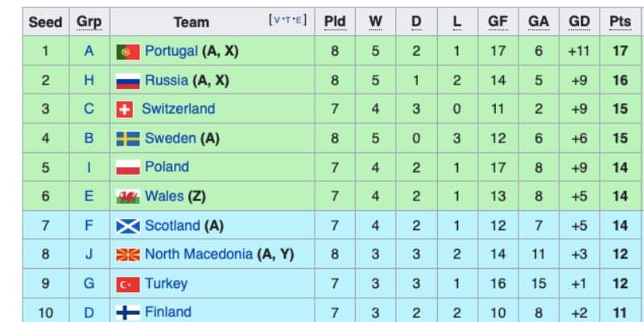The height and width of the screenshot is (322, 644).
Task: Click the V (view template) link
Action: coord(278,20)
